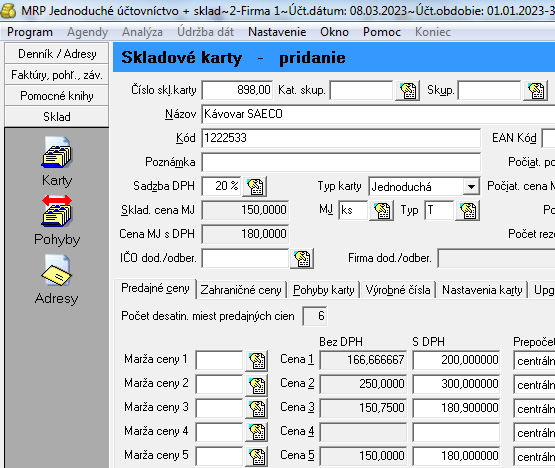Open lookup button for IČO dod./odber.
The height and width of the screenshot is (468, 555).
pos(302,258)
